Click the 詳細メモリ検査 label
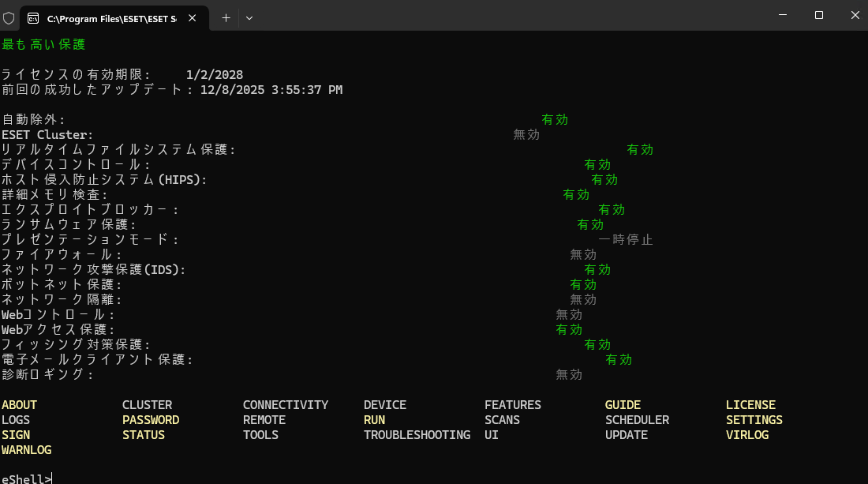Image resolution: width=868 pixels, height=484 pixels. (x=54, y=194)
